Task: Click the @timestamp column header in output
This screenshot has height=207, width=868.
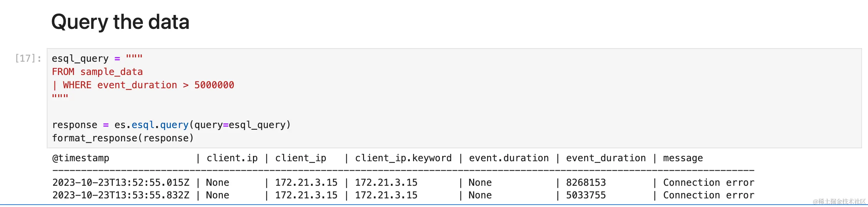Action: click(81, 158)
